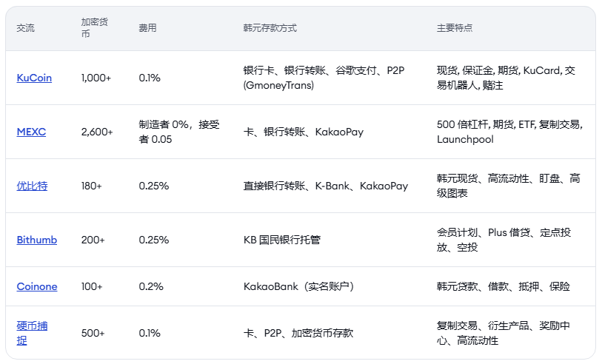Image resolution: width=602 pixels, height=364 pixels.
Task: Click KuCoin's 1,000+ crypto count cell
Action: tap(96, 78)
